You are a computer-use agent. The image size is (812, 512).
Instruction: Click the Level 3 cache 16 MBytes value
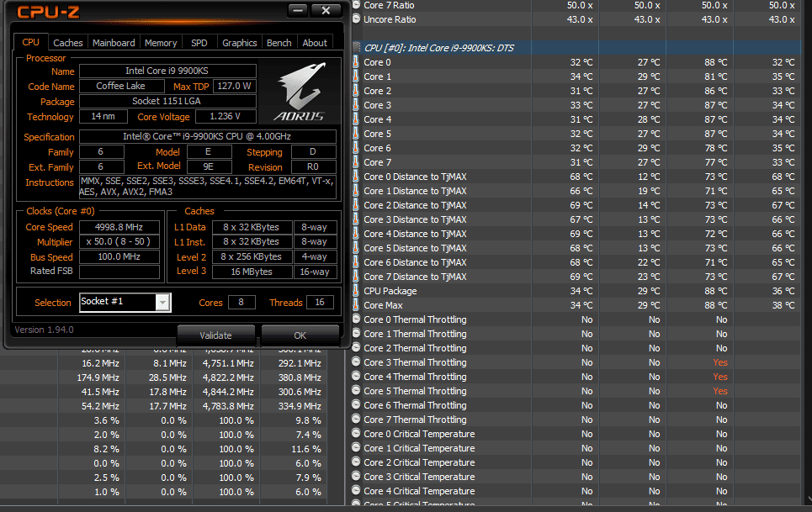pyautogui.click(x=252, y=272)
